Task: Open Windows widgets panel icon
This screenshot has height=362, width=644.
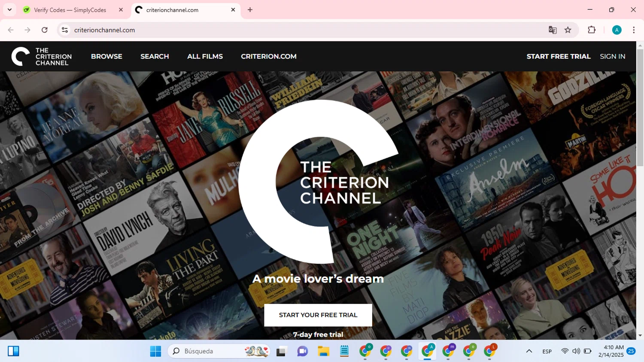Action: tap(14, 351)
